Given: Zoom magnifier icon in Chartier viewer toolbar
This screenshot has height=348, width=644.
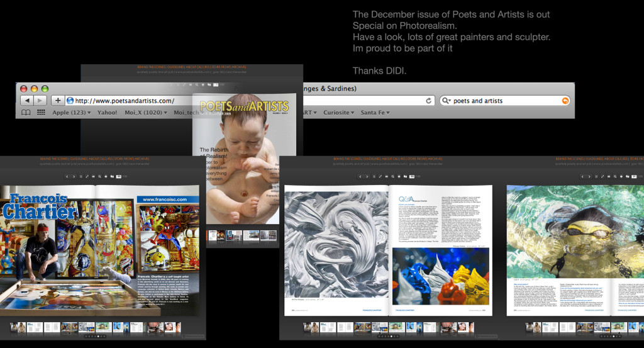Looking at the screenshot, I should pyautogui.click(x=100, y=177).
